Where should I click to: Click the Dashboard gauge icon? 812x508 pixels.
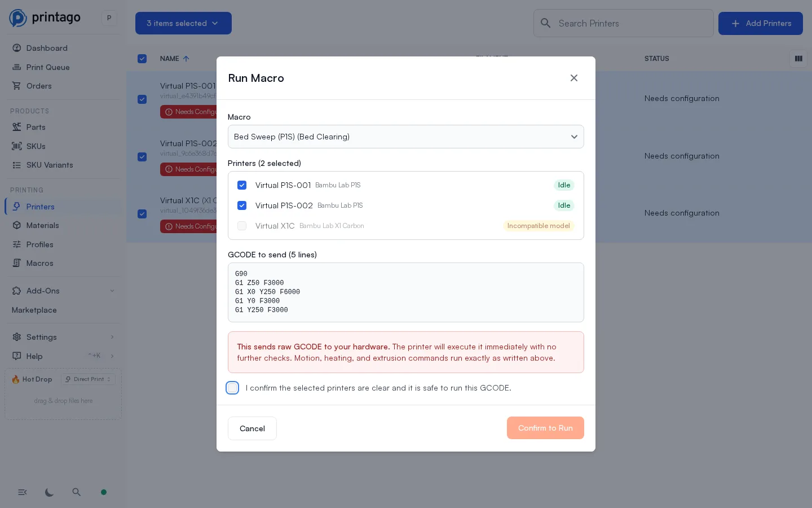(17, 48)
